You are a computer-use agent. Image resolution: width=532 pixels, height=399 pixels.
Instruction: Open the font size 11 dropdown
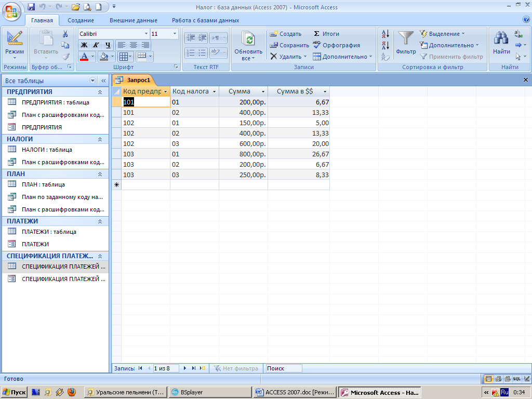click(175, 34)
